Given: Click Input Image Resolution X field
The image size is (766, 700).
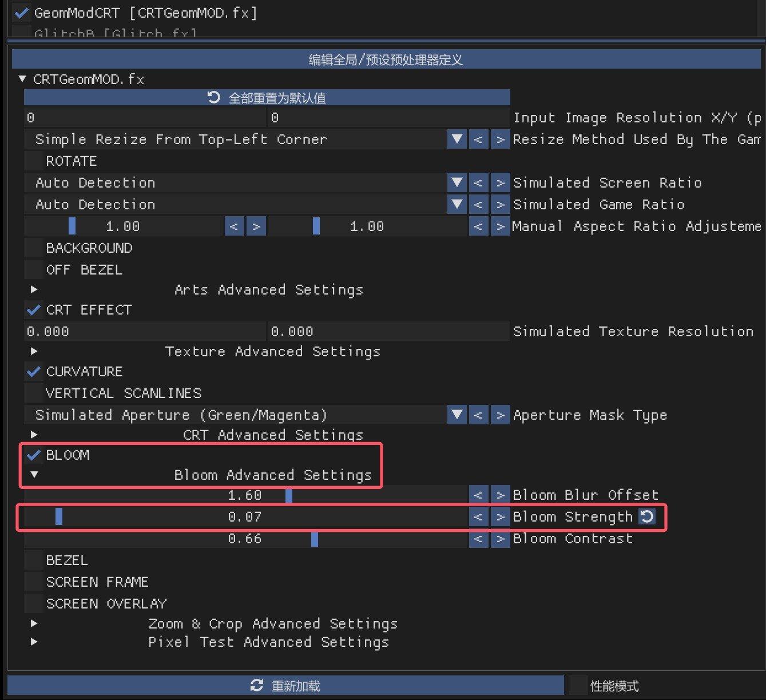Looking at the screenshot, I should [x=145, y=118].
